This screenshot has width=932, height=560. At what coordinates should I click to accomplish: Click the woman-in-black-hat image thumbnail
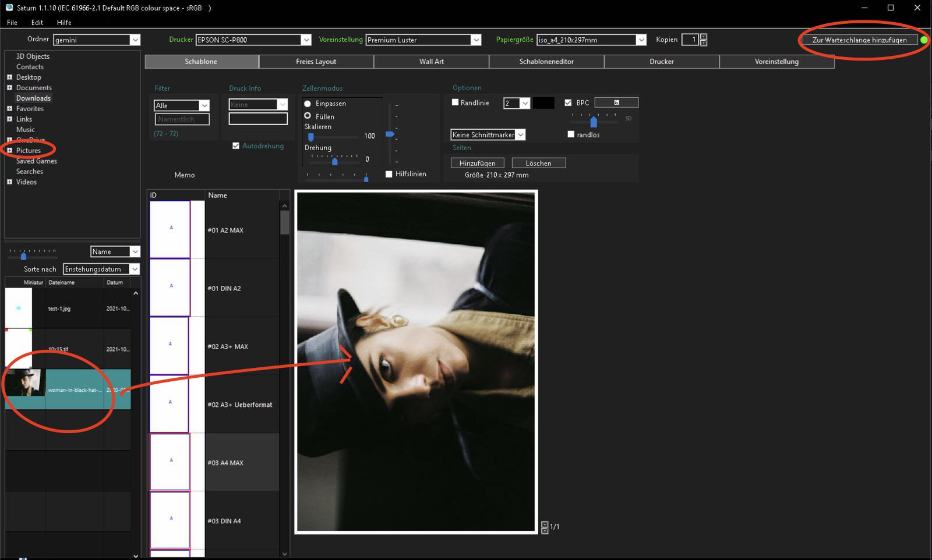(26, 383)
